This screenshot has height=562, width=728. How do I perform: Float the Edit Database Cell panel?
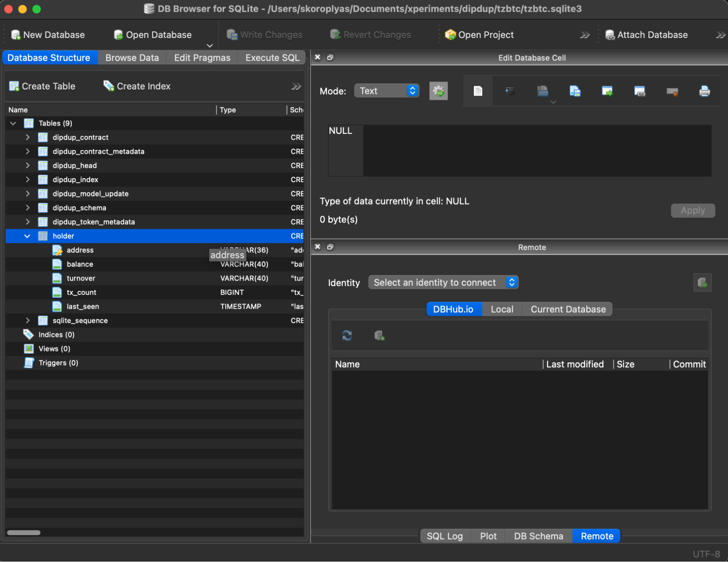point(330,58)
